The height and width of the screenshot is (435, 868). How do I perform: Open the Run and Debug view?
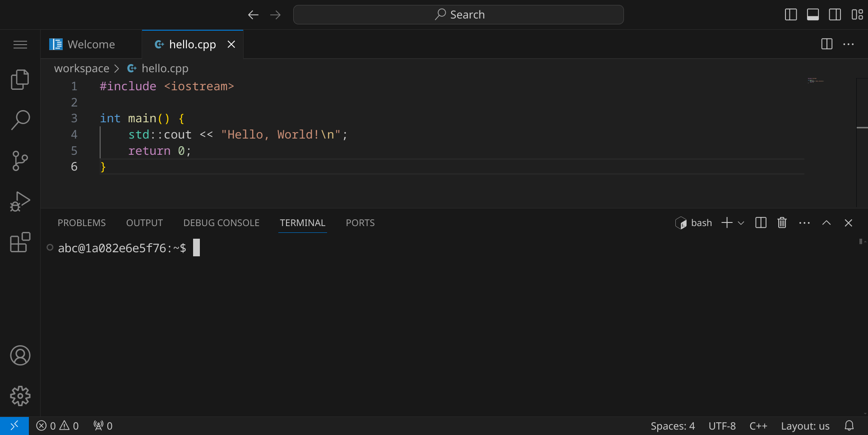[20, 201]
